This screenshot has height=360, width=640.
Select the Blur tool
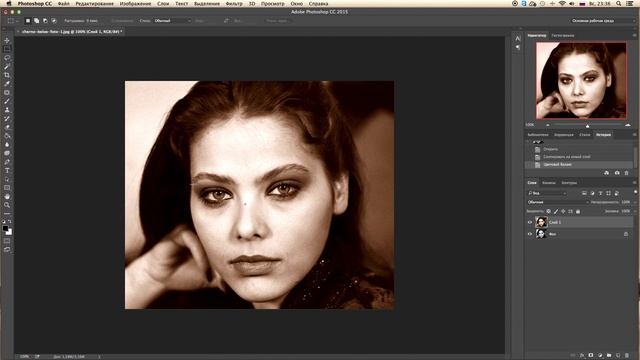point(7,144)
